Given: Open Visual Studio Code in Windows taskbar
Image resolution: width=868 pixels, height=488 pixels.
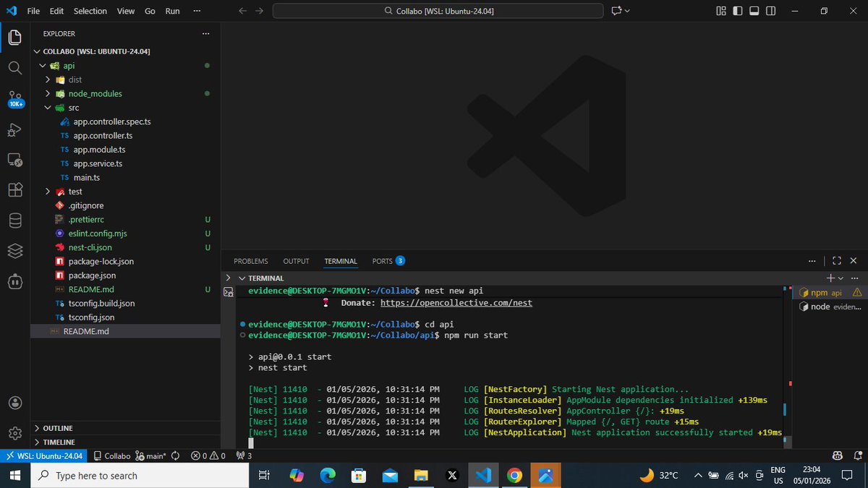Looking at the screenshot, I should [x=483, y=475].
